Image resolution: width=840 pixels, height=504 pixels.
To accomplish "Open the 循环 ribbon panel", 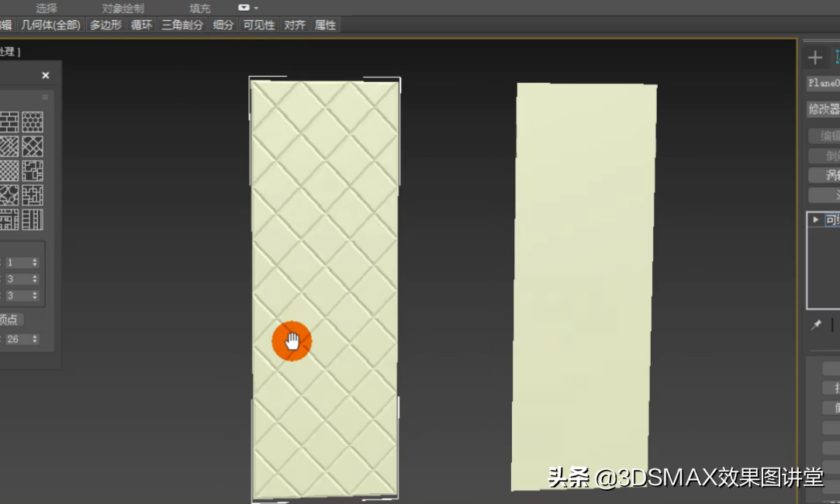I will 141,25.
